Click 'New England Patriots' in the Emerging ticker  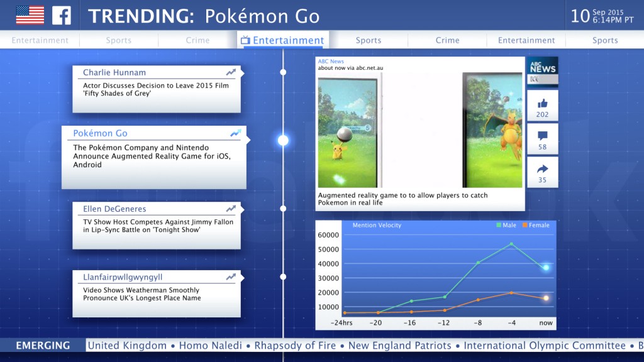(399, 346)
